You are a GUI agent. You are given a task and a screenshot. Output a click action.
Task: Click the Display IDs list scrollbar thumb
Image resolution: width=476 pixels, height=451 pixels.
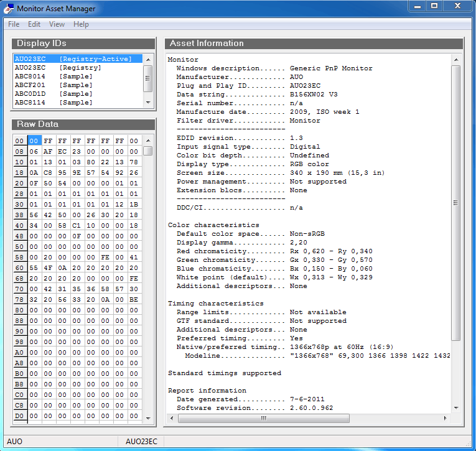(148, 78)
